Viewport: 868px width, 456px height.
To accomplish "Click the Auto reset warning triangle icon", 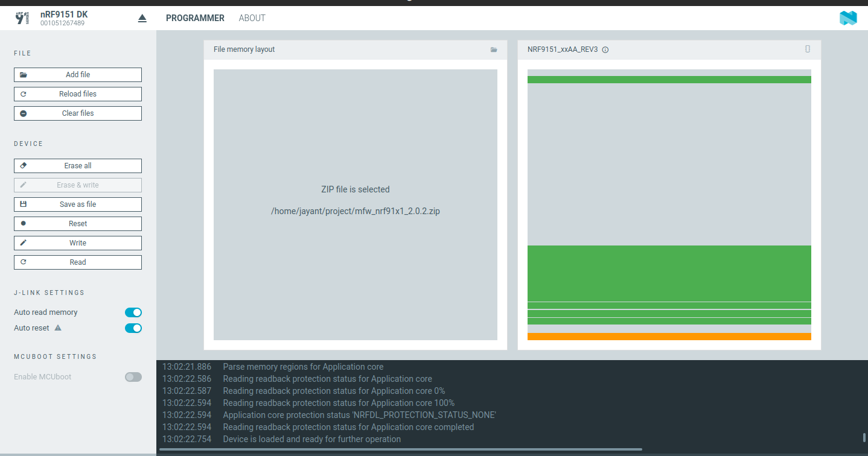I will click(58, 328).
